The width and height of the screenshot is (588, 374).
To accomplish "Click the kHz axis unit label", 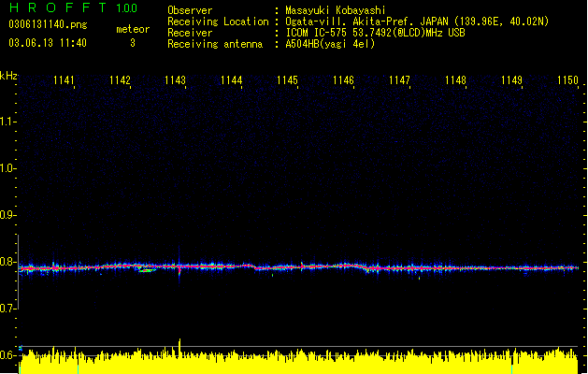I will (8, 76).
